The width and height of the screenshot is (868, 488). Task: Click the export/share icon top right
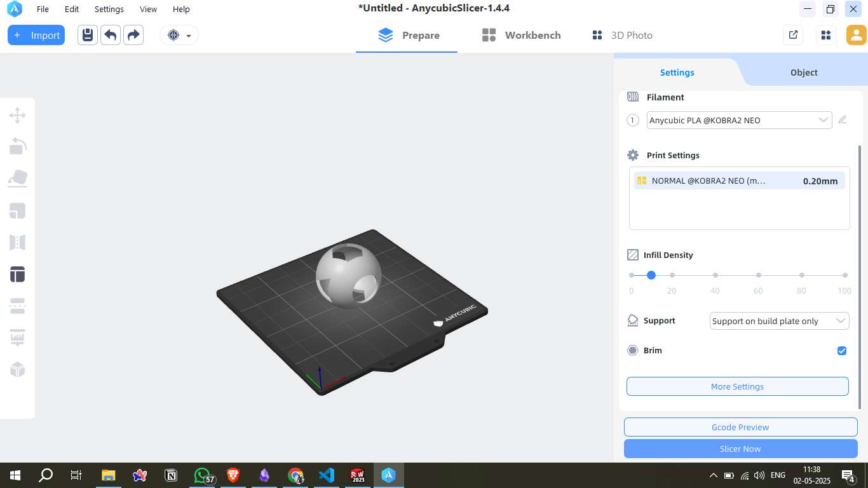793,35
